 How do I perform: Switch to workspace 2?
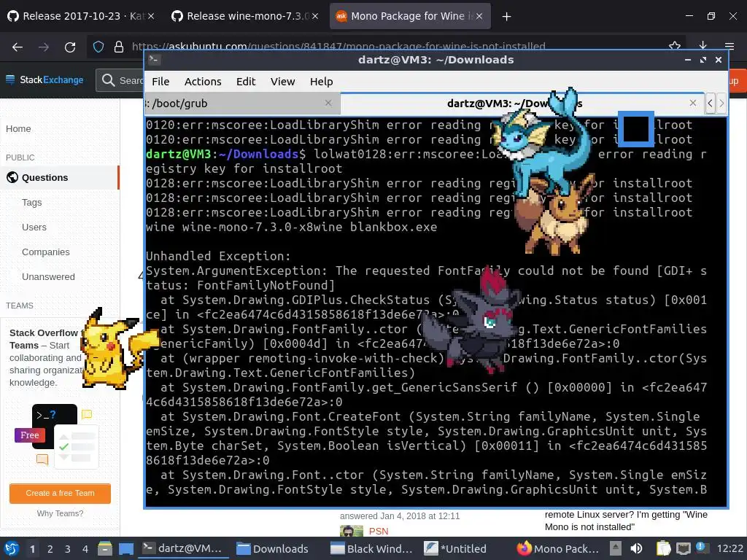tap(50, 549)
